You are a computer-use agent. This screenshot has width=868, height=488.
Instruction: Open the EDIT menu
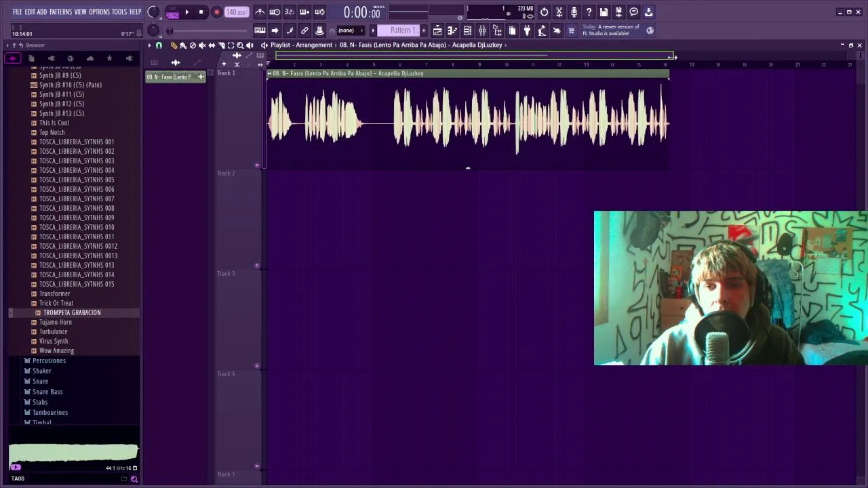pyautogui.click(x=30, y=12)
